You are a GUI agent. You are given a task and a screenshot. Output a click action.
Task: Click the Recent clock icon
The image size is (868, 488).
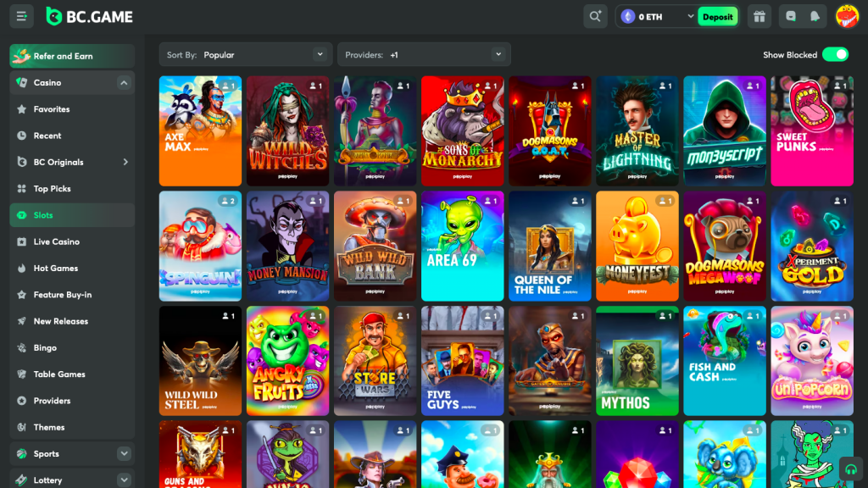click(21, 136)
